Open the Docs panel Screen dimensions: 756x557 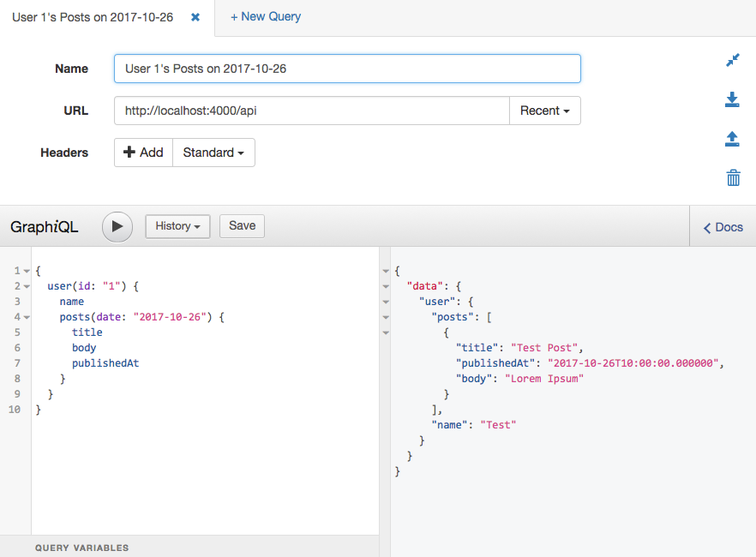(723, 227)
